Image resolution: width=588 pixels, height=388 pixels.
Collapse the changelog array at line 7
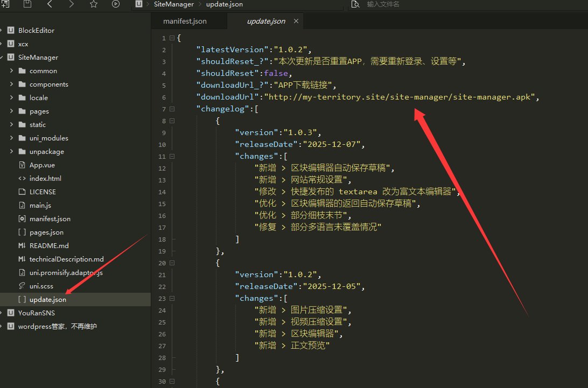(x=172, y=109)
